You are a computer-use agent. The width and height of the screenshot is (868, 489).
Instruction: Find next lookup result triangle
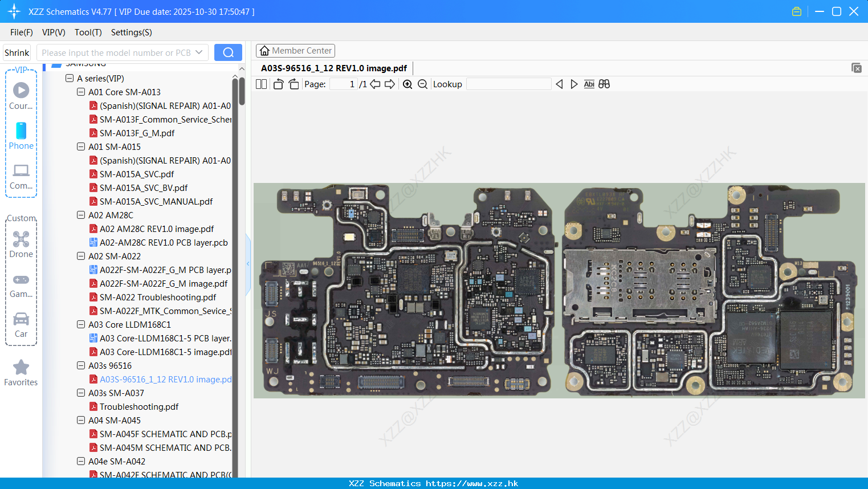point(574,84)
